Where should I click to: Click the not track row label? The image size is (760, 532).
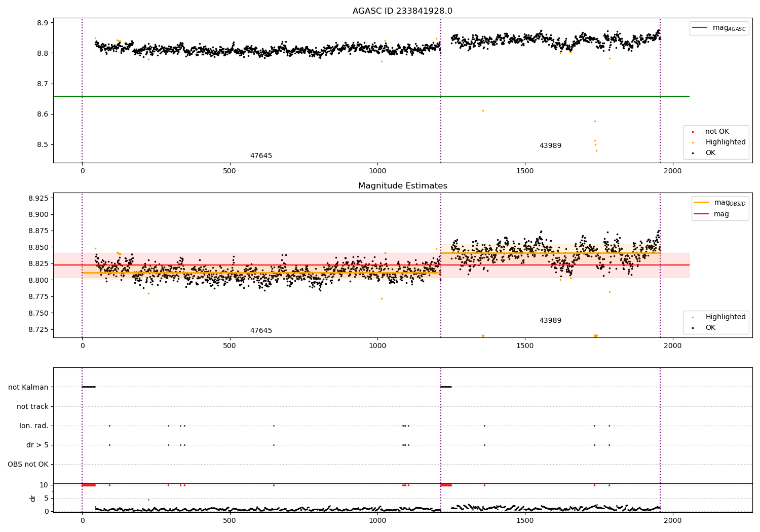pyautogui.click(x=32, y=406)
